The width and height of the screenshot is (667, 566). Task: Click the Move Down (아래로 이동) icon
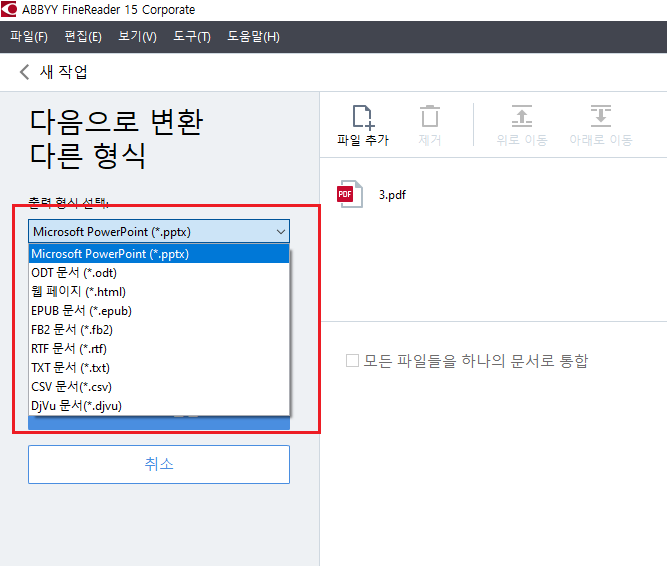tap(601, 116)
